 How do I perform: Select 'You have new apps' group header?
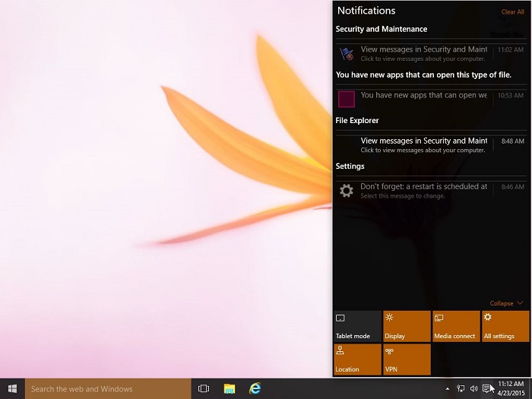pyautogui.click(x=423, y=74)
